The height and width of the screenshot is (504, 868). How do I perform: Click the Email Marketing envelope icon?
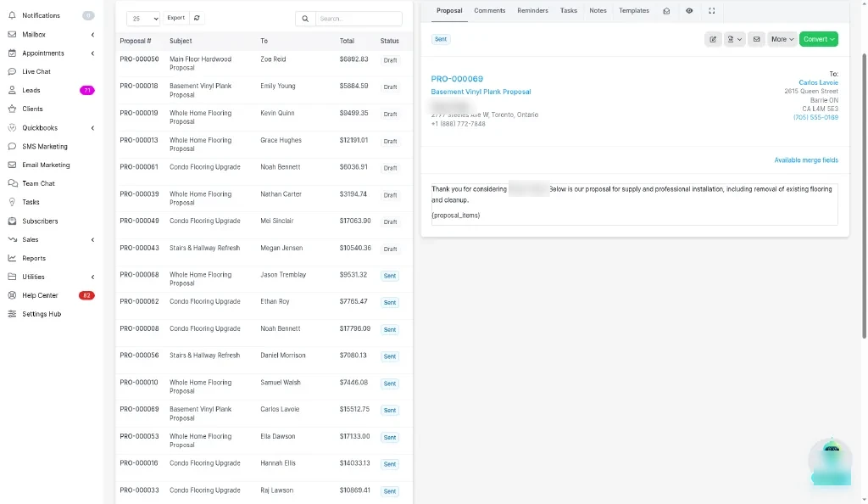[12, 165]
